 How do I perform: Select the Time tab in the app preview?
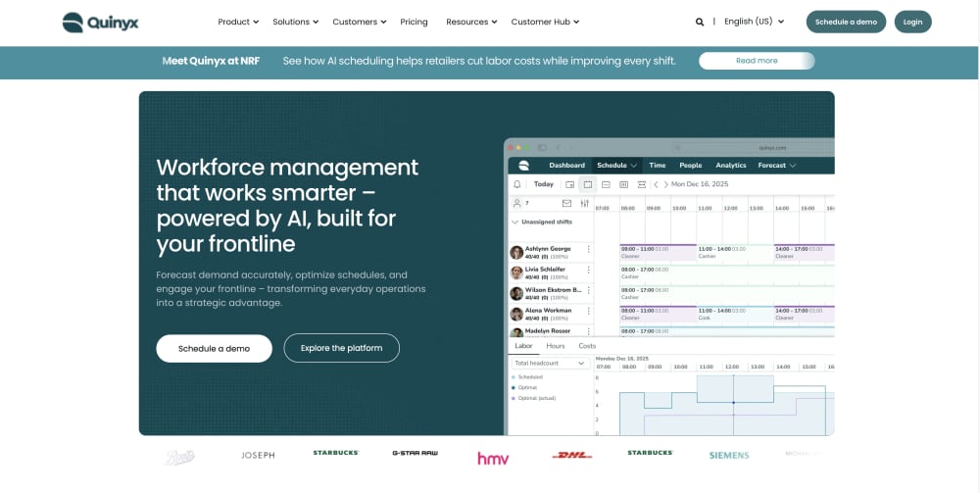click(657, 166)
